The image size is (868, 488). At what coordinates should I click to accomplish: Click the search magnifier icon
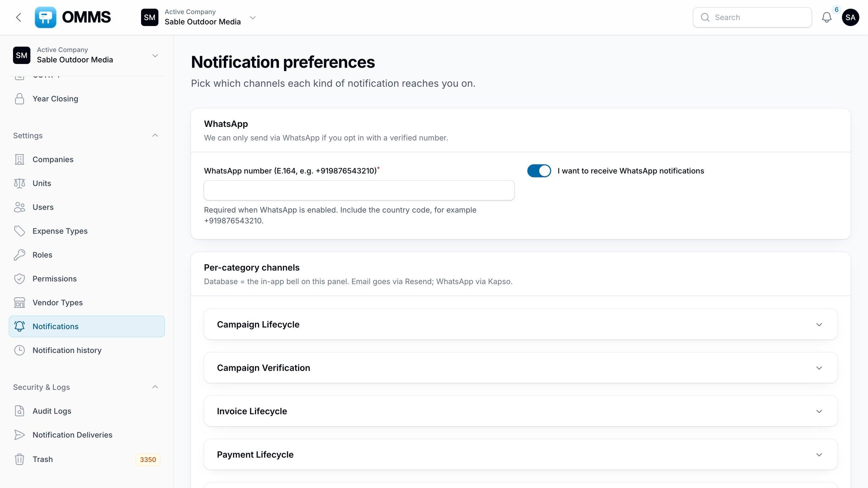coord(705,17)
